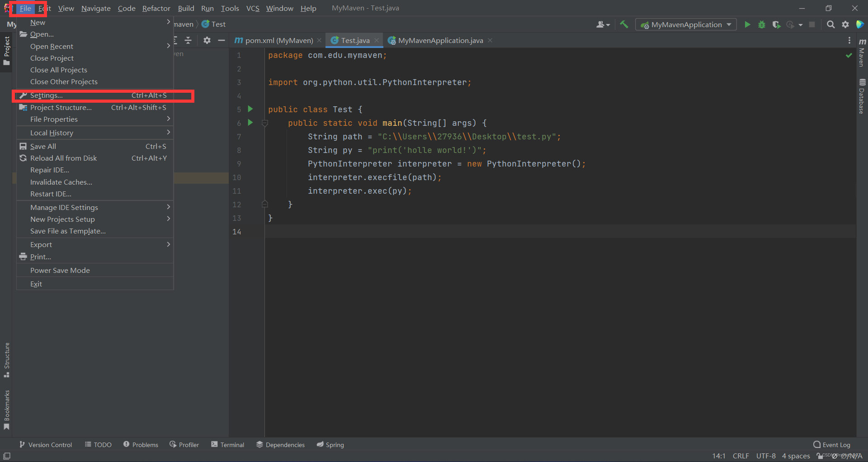Open the Database tool window
This screenshot has height=462, width=868.
click(x=862, y=96)
